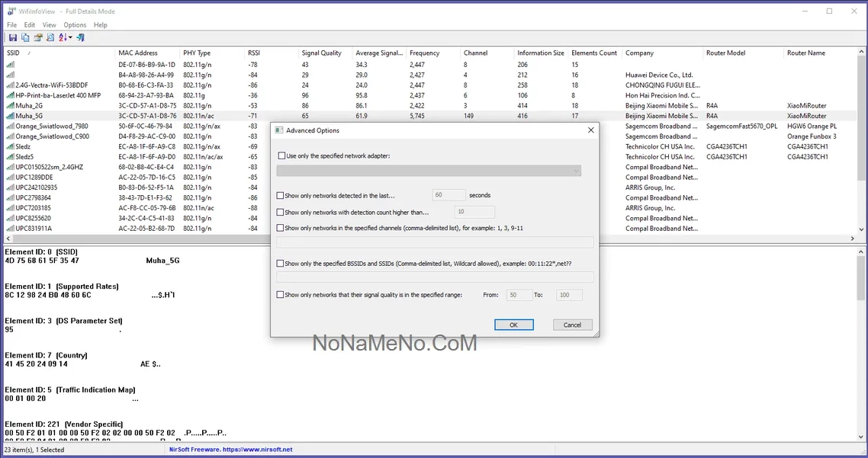
Task: Click the Save Selected Items toolbar icon
Action: 12,37
